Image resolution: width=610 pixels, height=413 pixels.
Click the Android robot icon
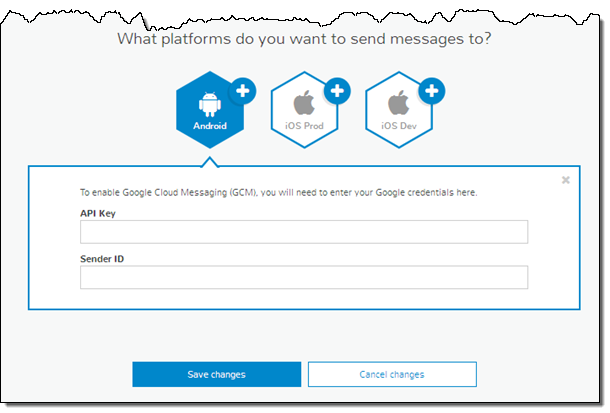click(x=210, y=103)
